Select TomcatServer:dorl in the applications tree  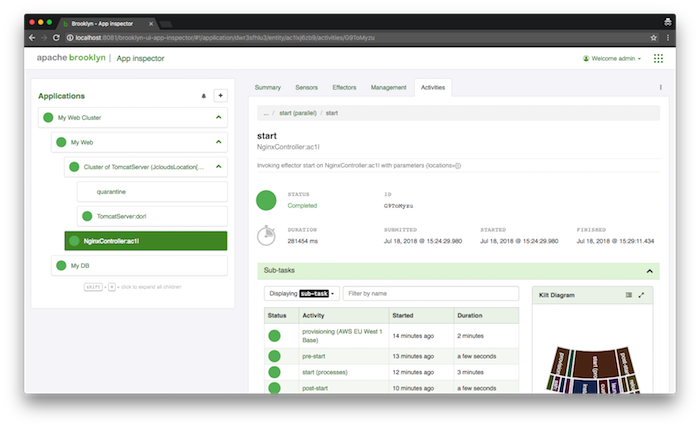pyautogui.click(x=122, y=216)
